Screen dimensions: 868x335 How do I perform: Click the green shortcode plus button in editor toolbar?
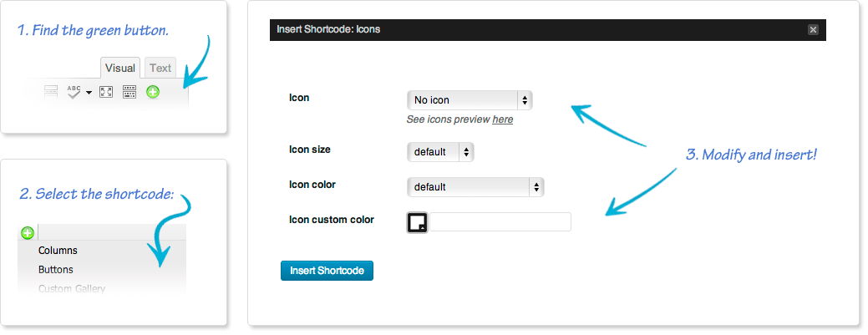tap(153, 92)
